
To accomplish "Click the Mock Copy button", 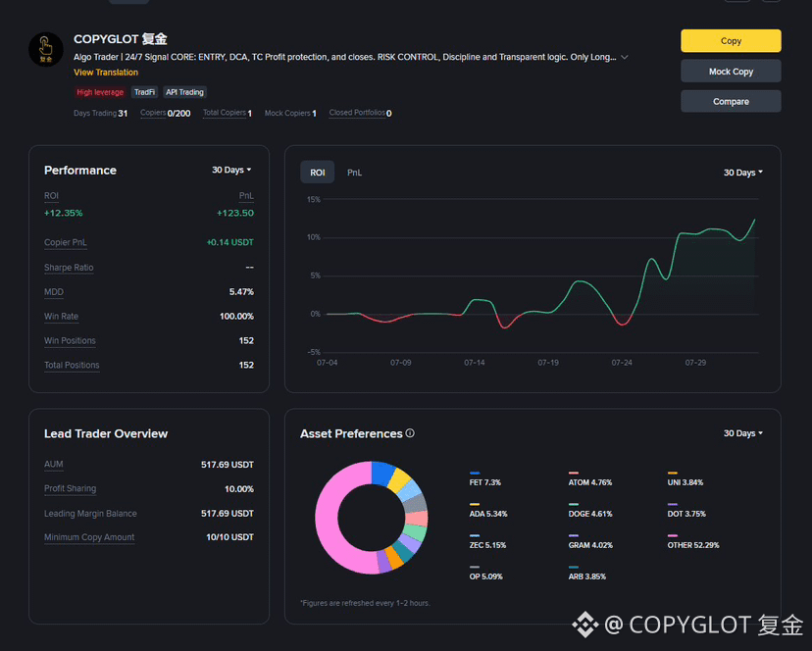I will click(731, 72).
